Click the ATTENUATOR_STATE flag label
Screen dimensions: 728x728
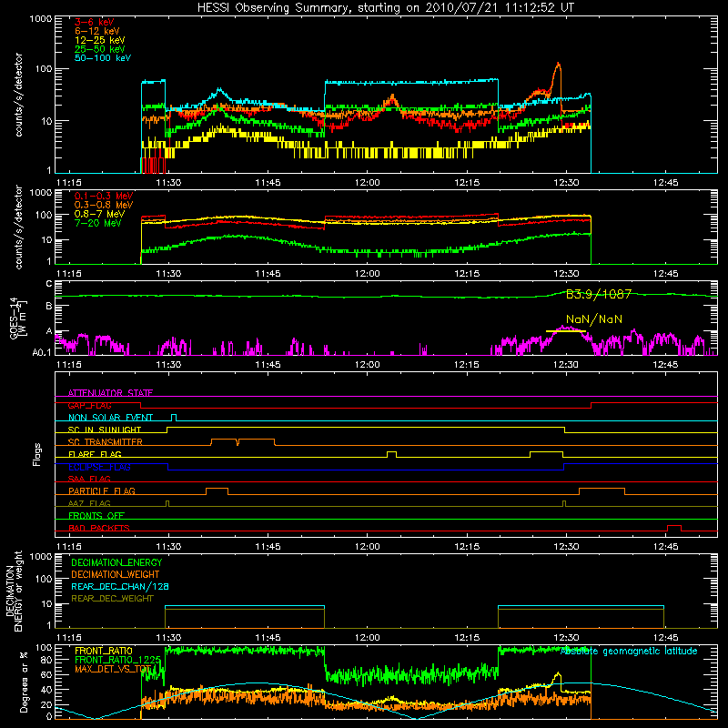coord(110,393)
